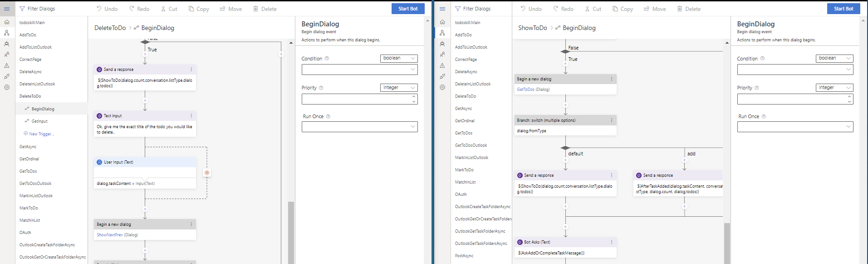Click Run Once help icon in right properties panel

(764, 116)
